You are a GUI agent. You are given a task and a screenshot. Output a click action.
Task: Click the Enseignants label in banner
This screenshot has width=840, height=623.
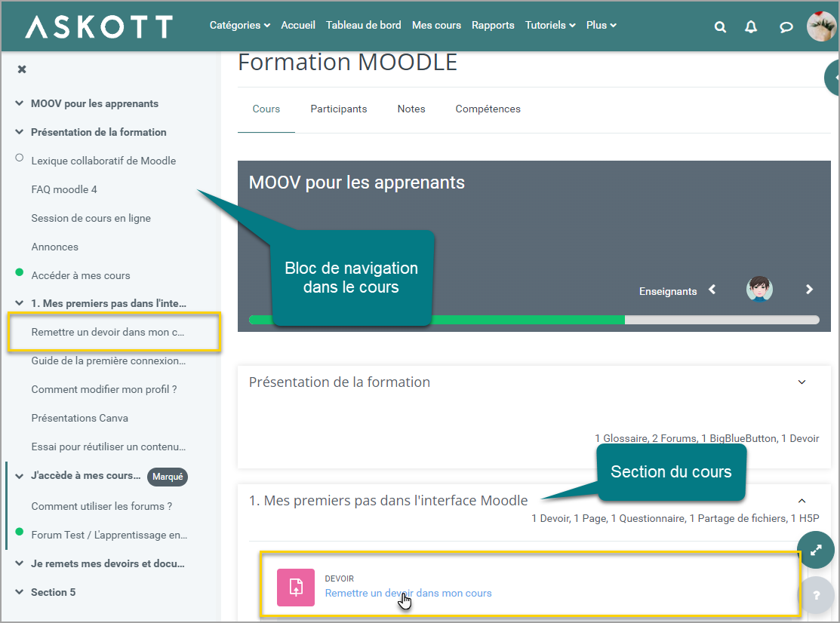pyautogui.click(x=668, y=291)
